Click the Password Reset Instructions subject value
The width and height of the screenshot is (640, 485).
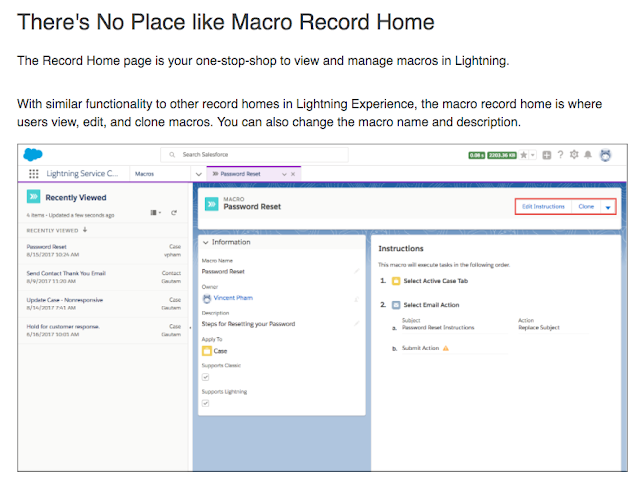438,327
